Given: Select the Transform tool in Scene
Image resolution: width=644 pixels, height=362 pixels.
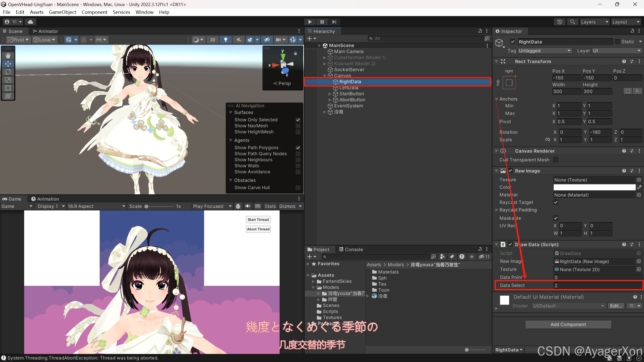Looking at the screenshot, I should click(8, 96).
